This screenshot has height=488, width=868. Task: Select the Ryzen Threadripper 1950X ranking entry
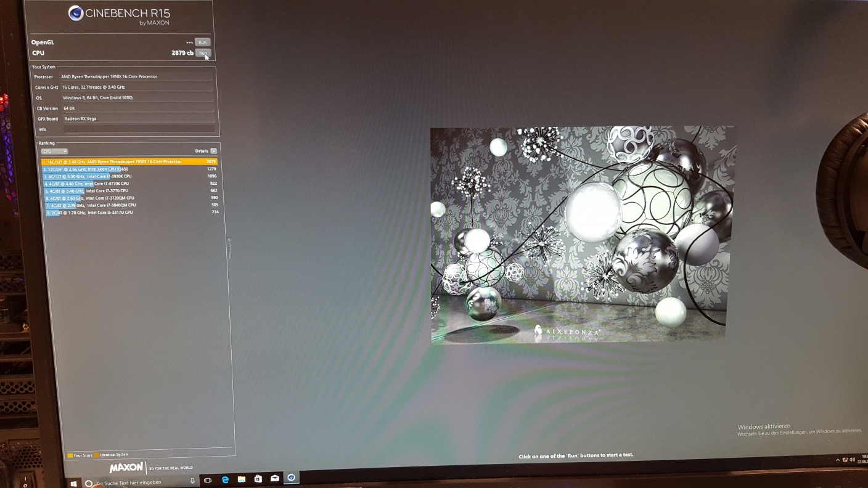tap(129, 162)
